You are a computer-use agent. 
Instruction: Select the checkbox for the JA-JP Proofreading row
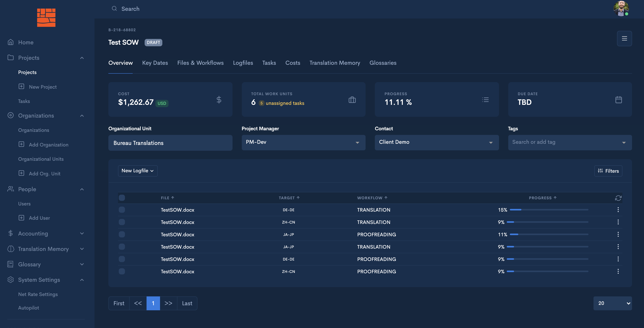tap(122, 234)
